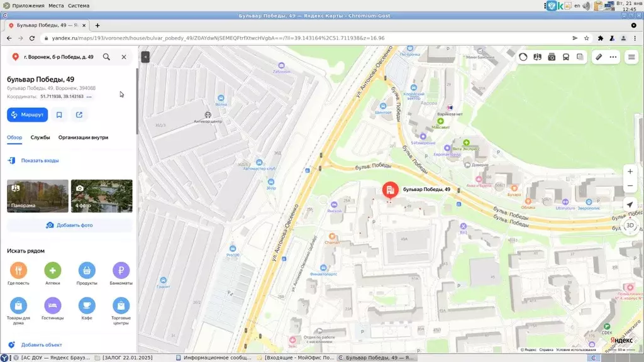Viewport: 644px width, 362px height.
Task: Build a route with Маршрут button
Action: coord(28,115)
